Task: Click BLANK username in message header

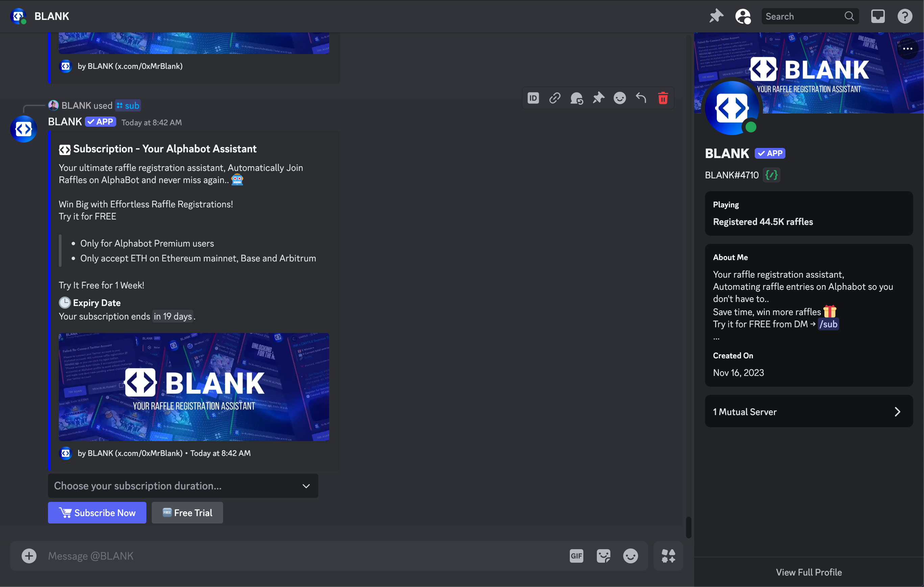Action: [x=65, y=122]
